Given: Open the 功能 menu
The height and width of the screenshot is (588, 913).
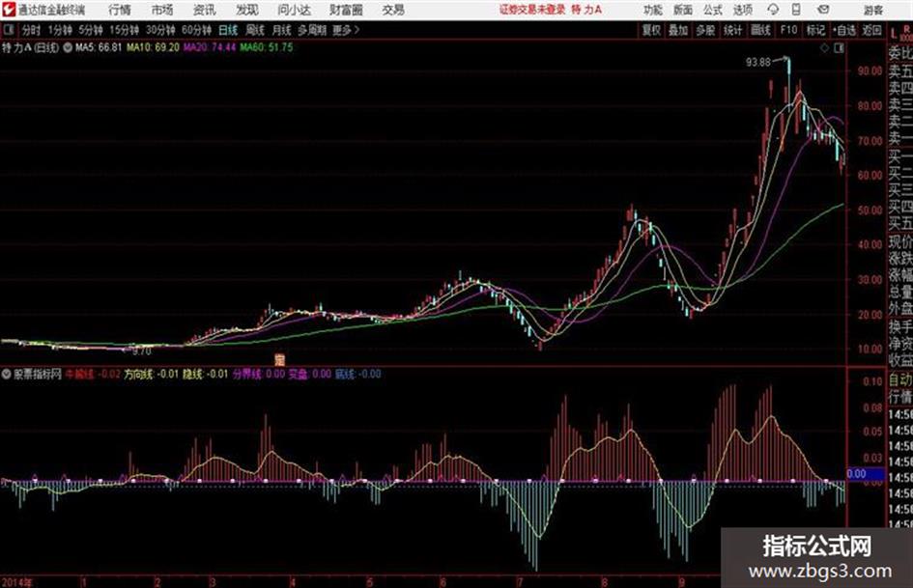Looking at the screenshot, I should coord(653,10).
